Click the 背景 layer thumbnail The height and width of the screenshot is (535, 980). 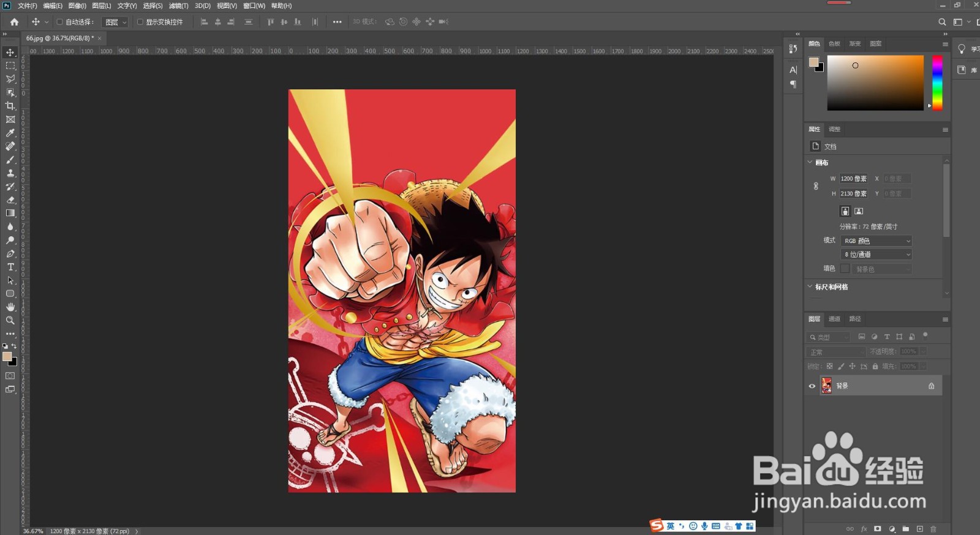click(827, 386)
